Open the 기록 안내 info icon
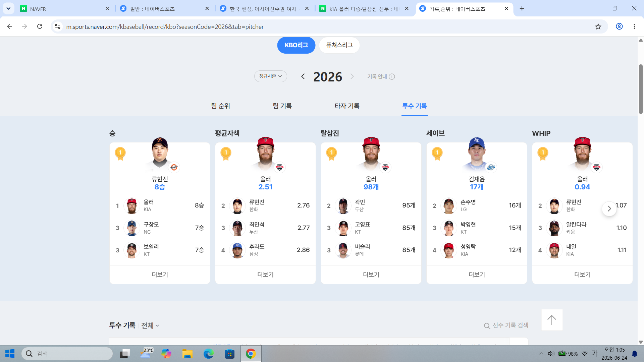This screenshot has width=644, height=362. tap(391, 77)
